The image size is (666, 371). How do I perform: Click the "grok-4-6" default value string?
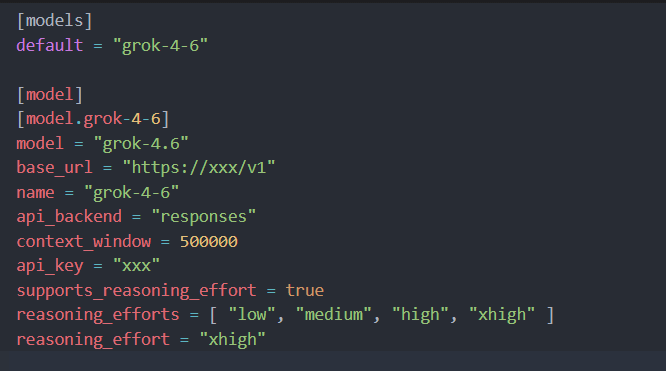160,45
